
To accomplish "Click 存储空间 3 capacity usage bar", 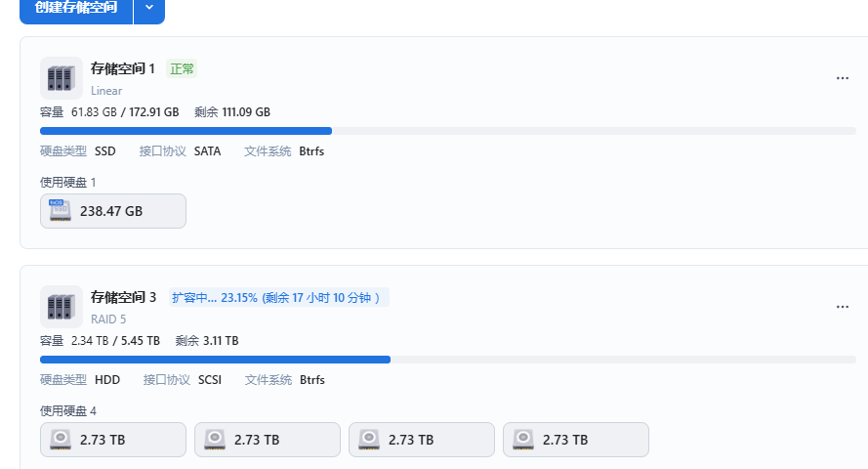I will pos(448,360).
